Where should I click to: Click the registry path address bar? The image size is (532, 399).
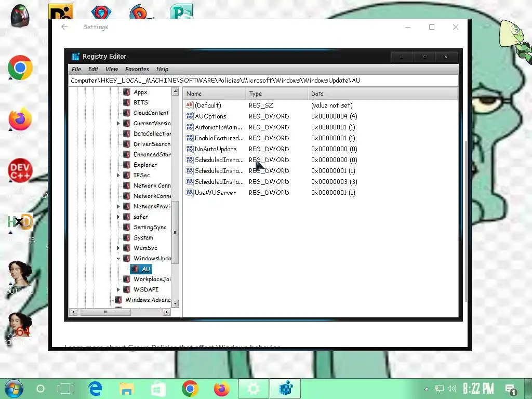click(x=263, y=81)
